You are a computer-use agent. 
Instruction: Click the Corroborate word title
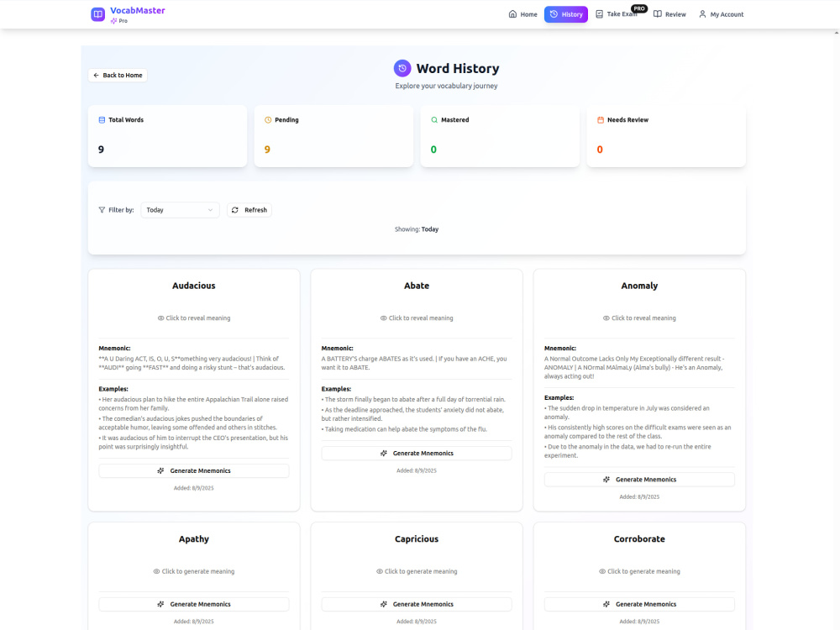coord(639,539)
